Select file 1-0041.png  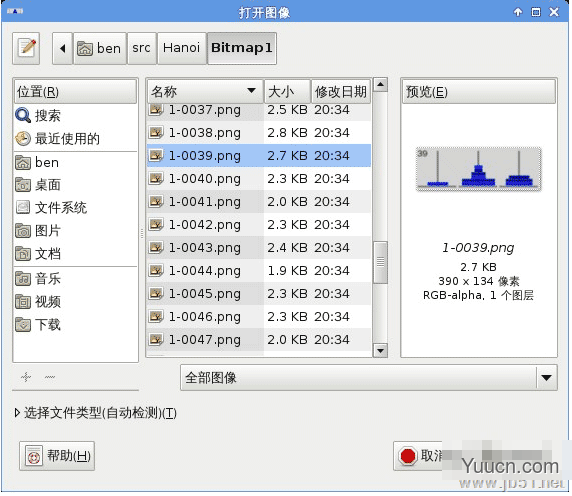tap(259, 202)
